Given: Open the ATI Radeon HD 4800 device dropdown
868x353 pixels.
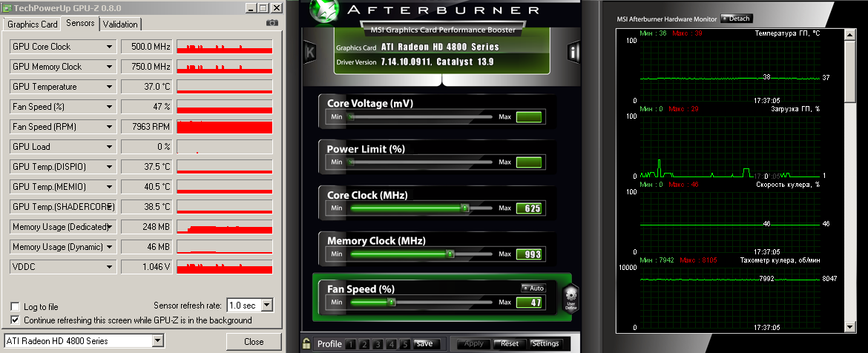Looking at the screenshot, I should coord(158,341).
